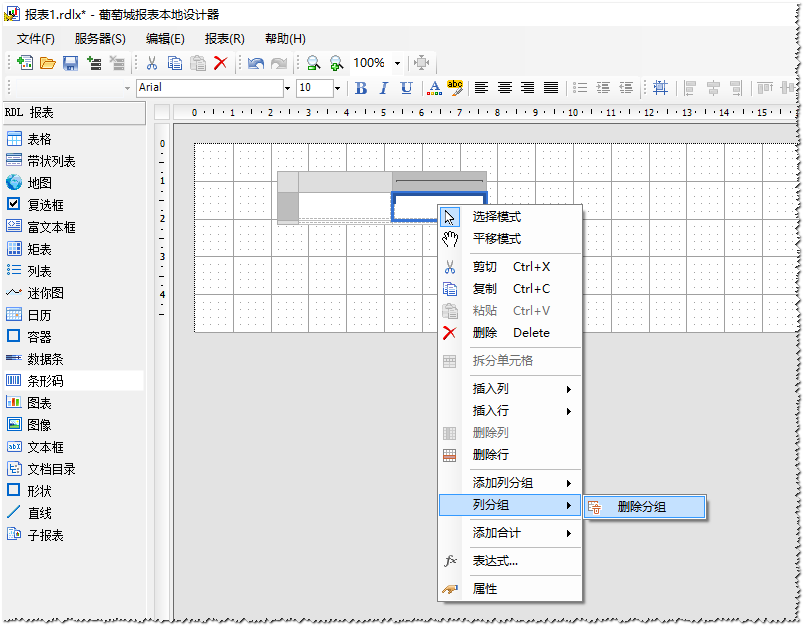Select the 文档目录 table of contents control

point(73,469)
